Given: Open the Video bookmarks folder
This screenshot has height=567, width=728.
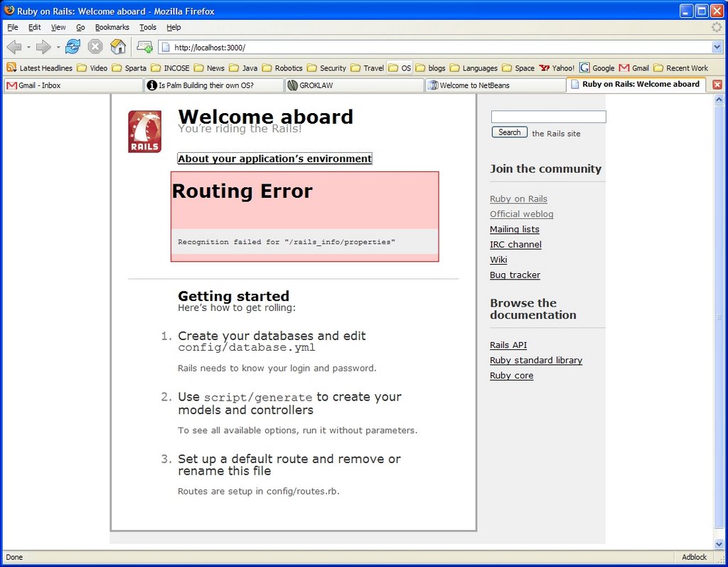Looking at the screenshot, I should pyautogui.click(x=92, y=68).
